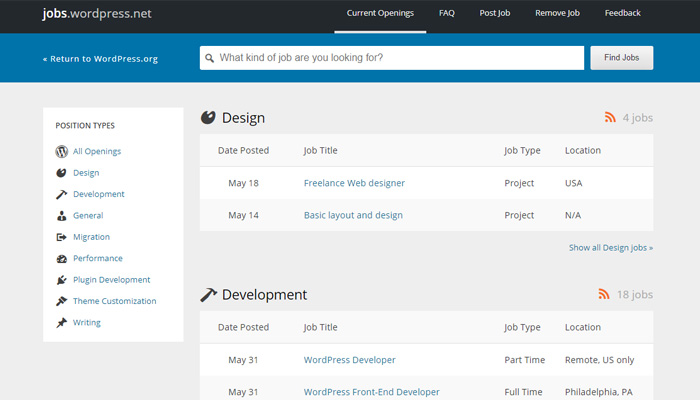Select the Performance position type link

click(98, 258)
